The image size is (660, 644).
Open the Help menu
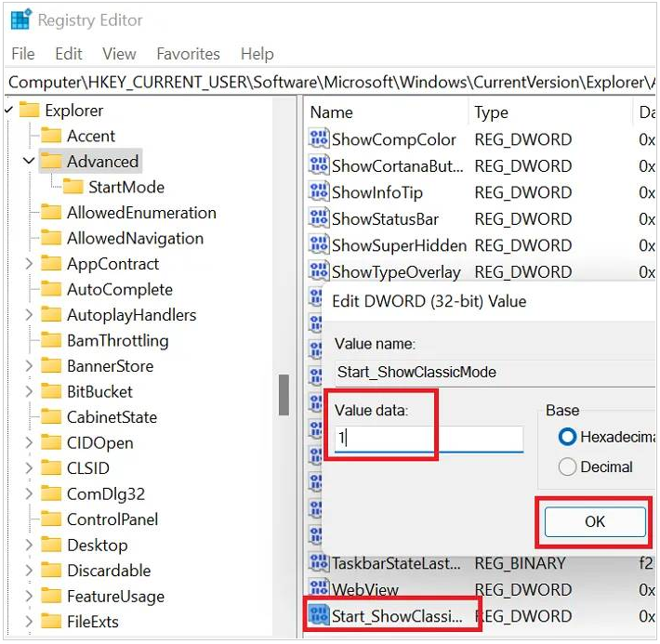[x=257, y=54]
